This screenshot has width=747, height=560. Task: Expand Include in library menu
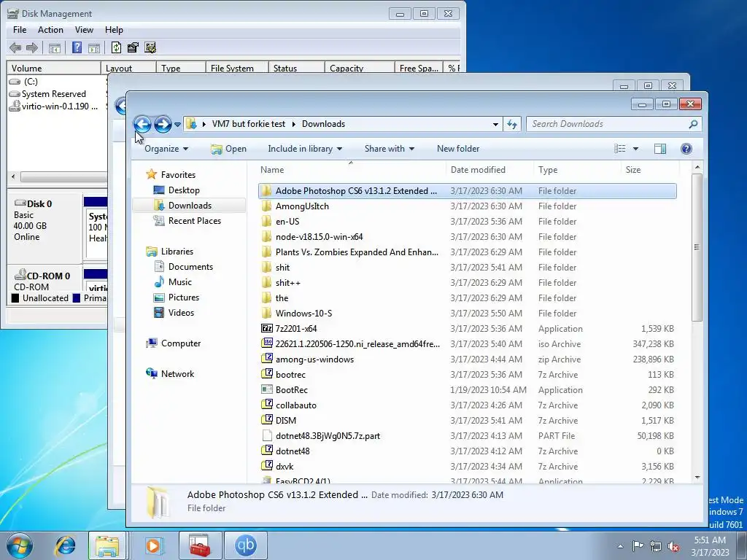coord(305,149)
